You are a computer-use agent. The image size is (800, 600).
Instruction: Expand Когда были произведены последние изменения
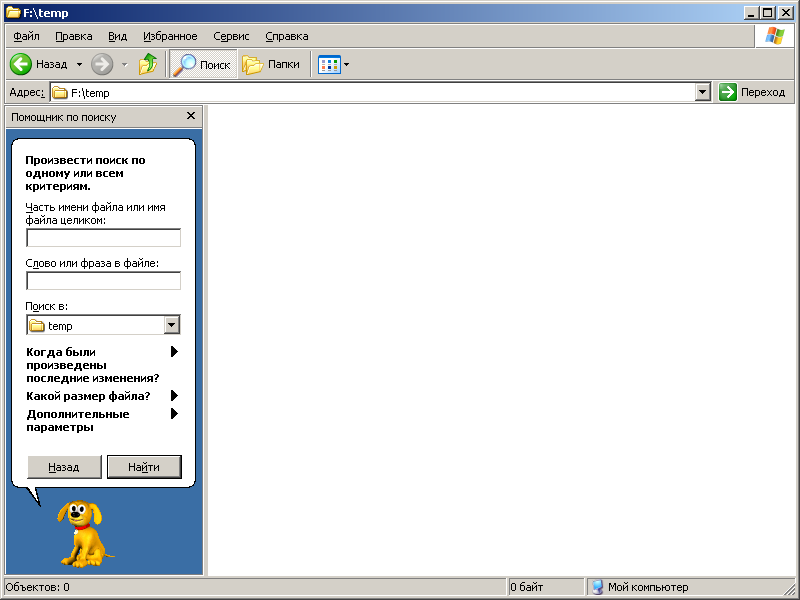102,365
